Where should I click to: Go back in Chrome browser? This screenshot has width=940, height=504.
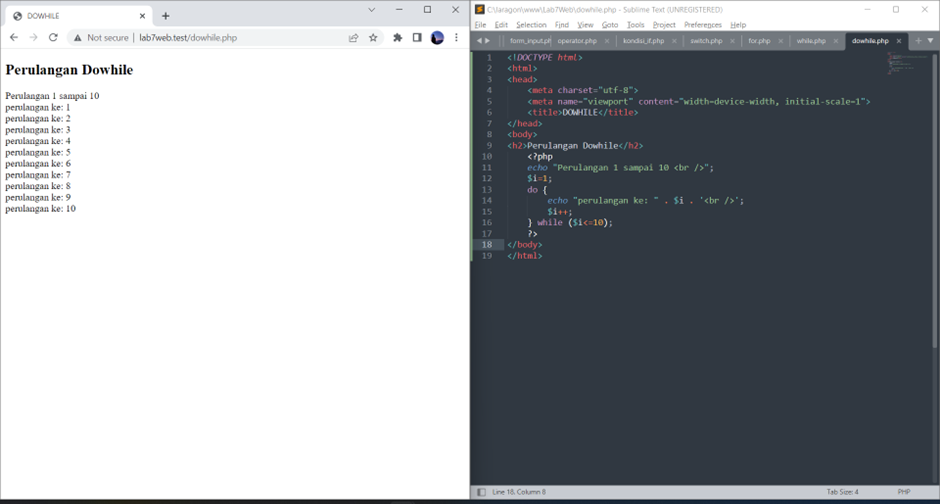14,38
